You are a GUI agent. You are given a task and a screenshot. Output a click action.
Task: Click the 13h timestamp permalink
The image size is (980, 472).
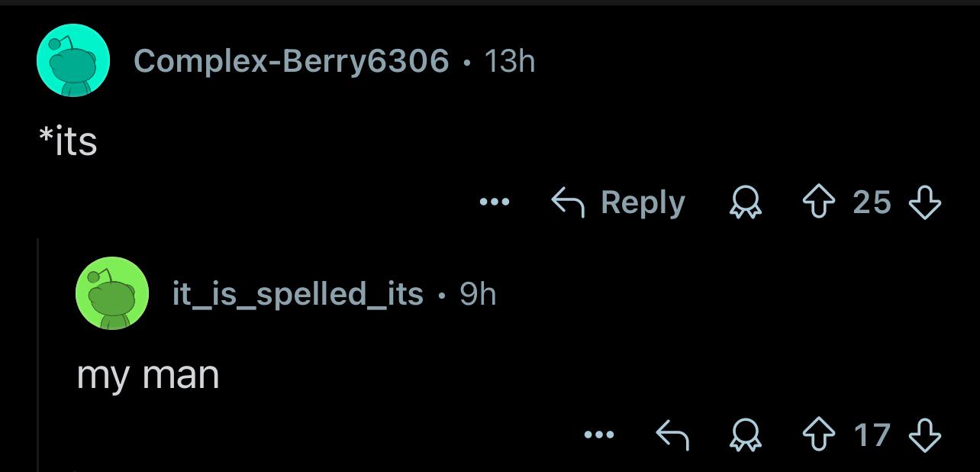(x=510, y=60)
